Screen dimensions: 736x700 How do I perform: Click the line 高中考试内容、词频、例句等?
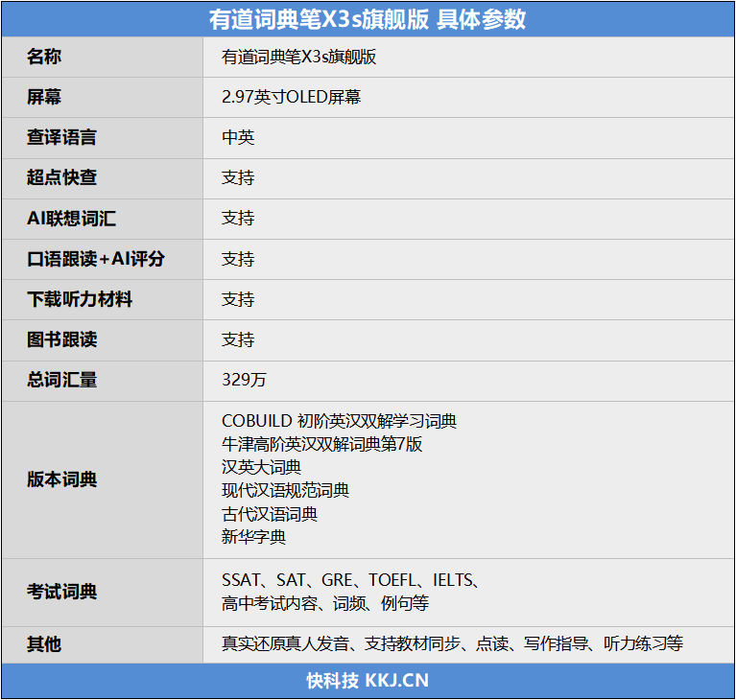coord(325,603)
